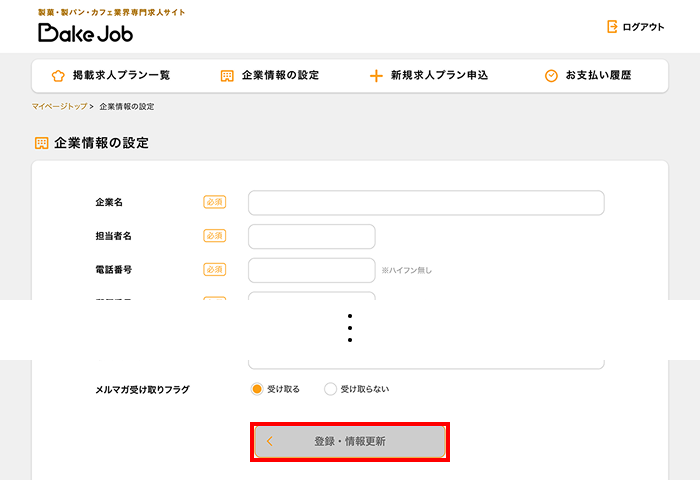This screenshot has width=700, height=480.
Task: Follow the マイページトップ breadcrumb link
Action: tap(59, 106)
